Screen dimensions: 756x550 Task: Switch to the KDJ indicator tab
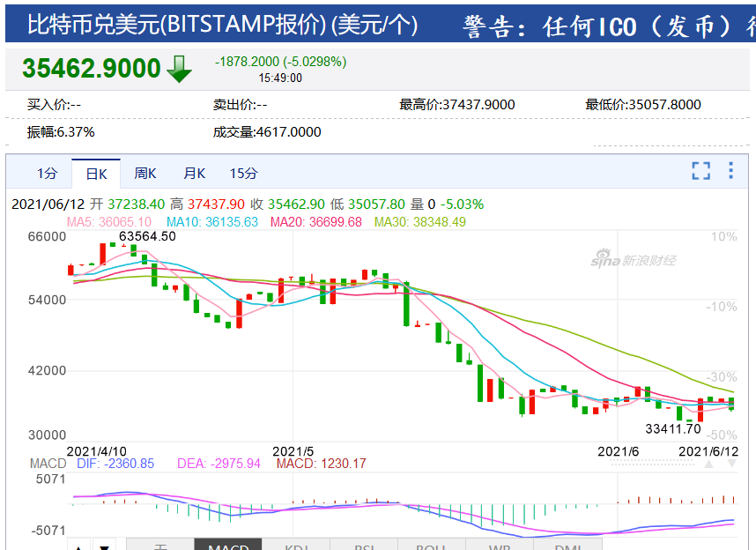296,545
